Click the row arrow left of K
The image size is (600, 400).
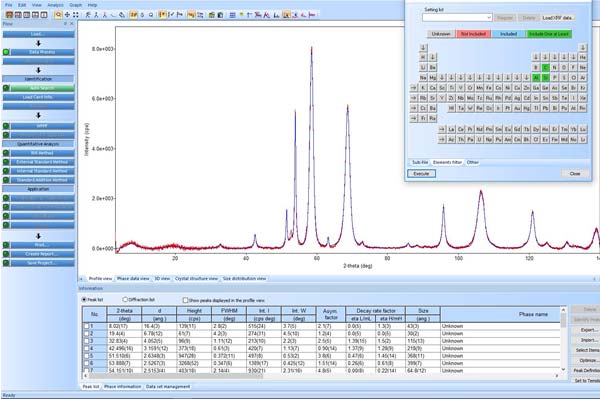tap(413, 88)
